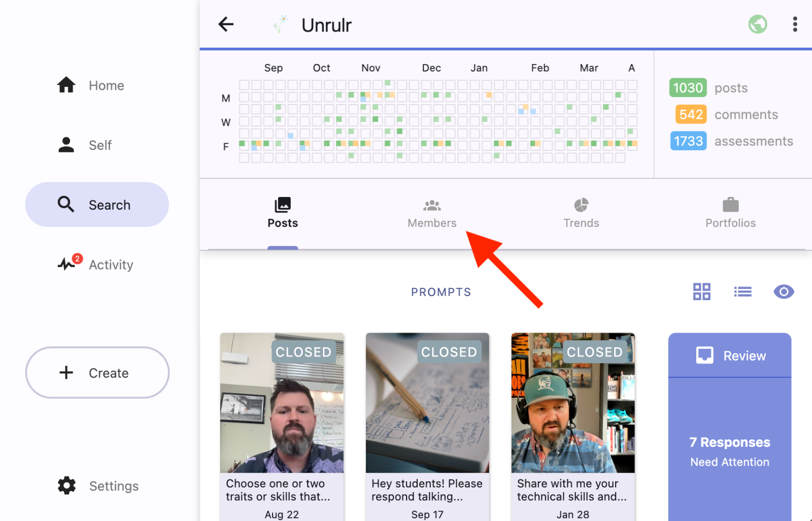Open the Trends tab
Screen dimensions: 812x521
point(581,213)
